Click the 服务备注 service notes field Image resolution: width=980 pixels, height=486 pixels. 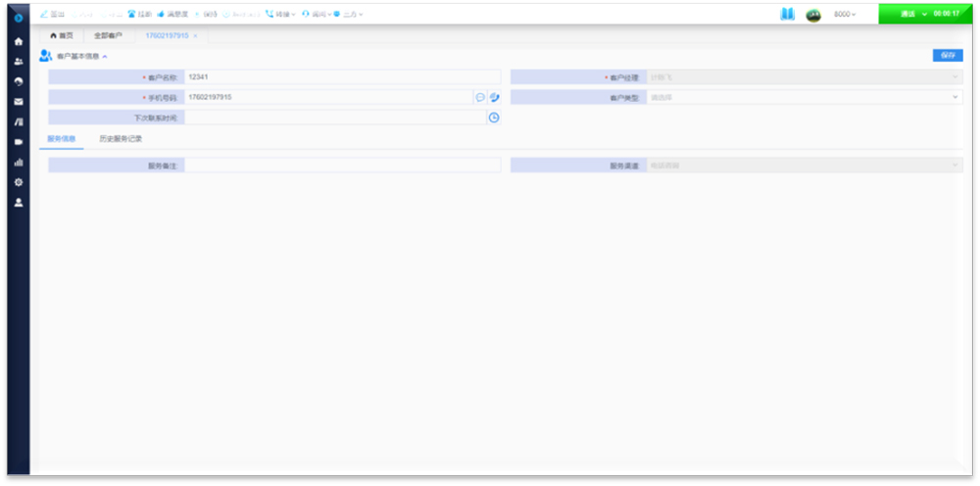click(x=342, y=166)
